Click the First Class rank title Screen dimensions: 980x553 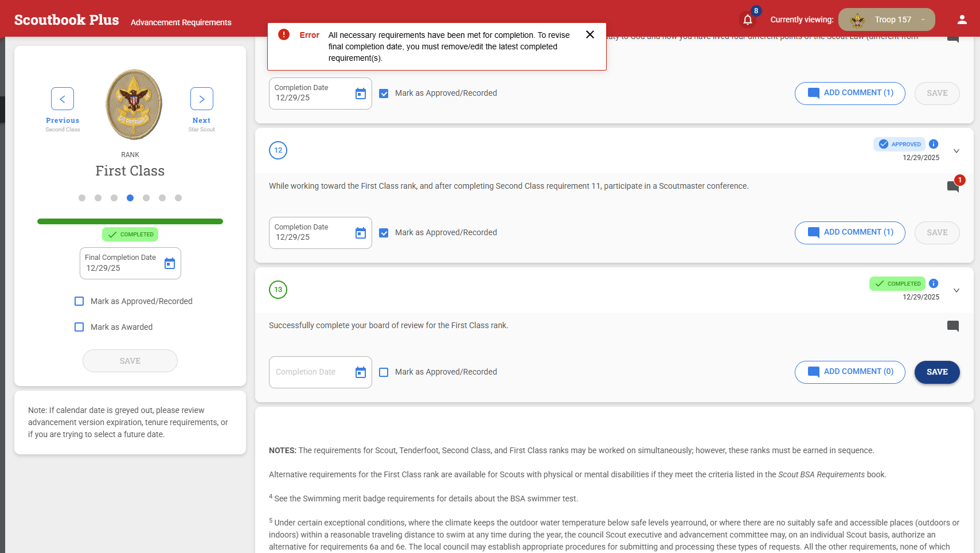[130, 171]
